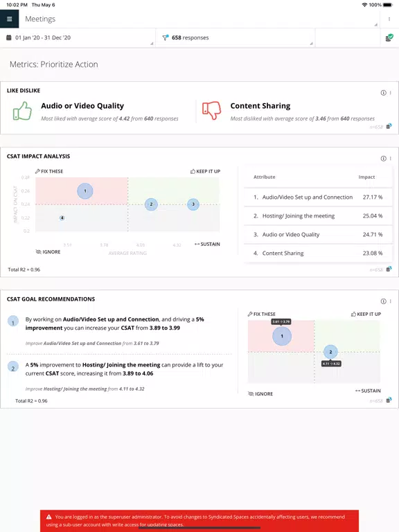Click the Content Sharing disliked heading
Viewport: 399px width, 532px height.
click(260, 106)
